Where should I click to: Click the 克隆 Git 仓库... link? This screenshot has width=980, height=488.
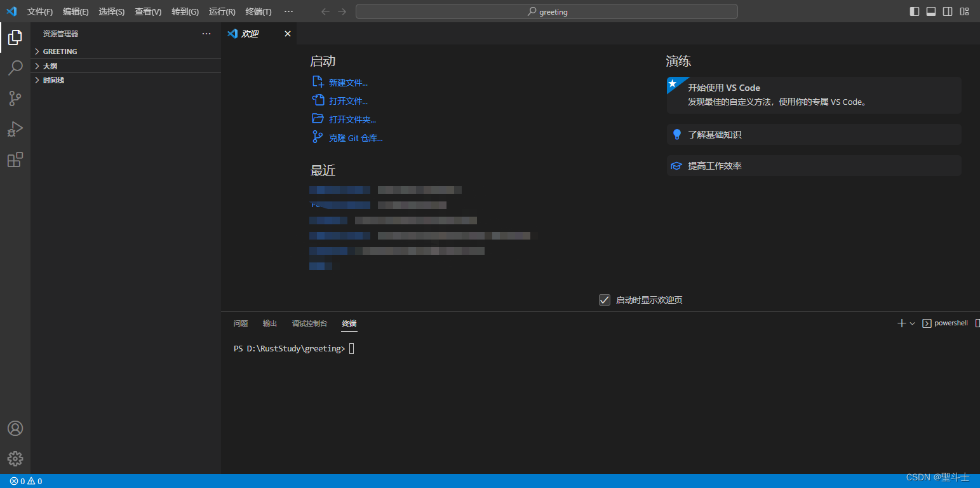[356, 138]
